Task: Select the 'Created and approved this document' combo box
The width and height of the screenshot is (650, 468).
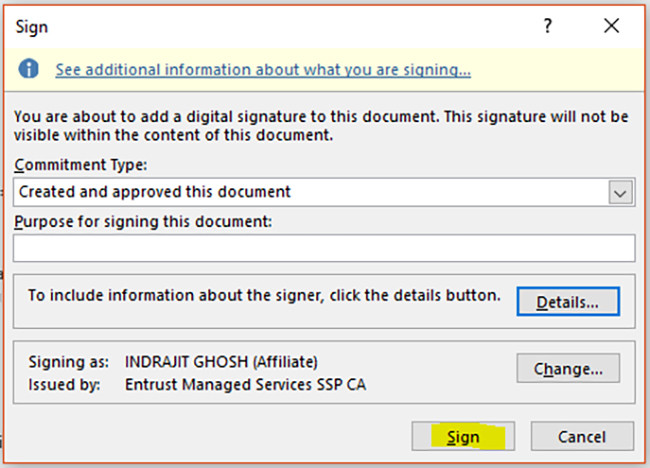Action: [x=310, y=192]
